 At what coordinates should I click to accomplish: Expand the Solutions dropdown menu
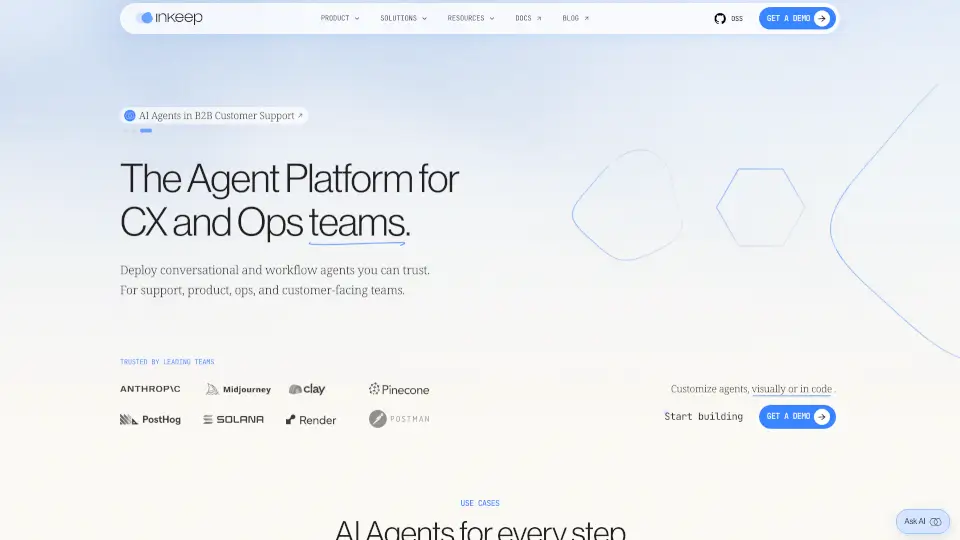click(x=403, y=18)
